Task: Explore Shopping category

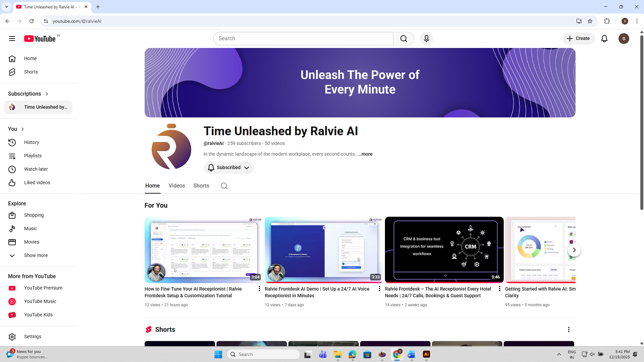Action: [38, 215]
